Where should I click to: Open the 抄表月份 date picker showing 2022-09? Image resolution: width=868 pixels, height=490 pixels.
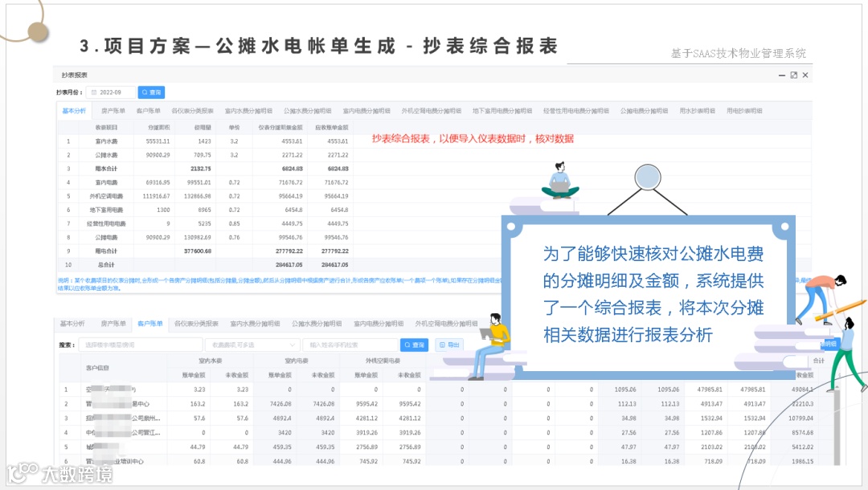(x=111, y=92)
